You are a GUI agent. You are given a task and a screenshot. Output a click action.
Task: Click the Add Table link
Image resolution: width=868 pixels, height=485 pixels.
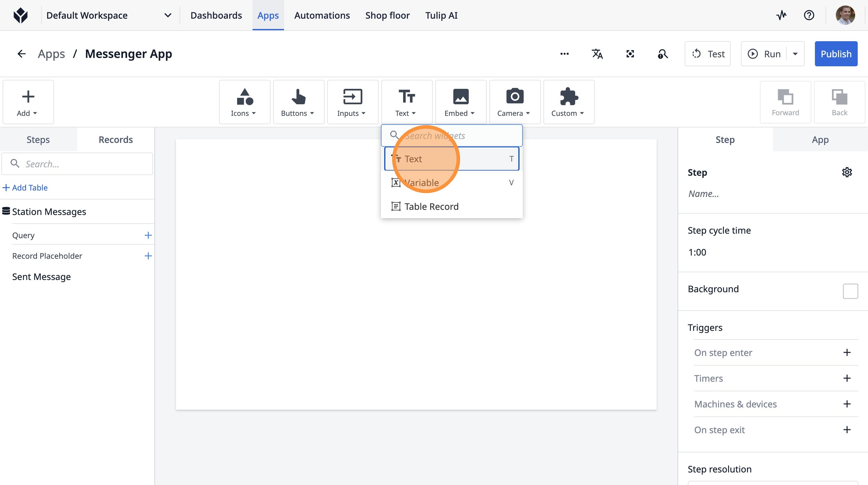pos(26,188)
